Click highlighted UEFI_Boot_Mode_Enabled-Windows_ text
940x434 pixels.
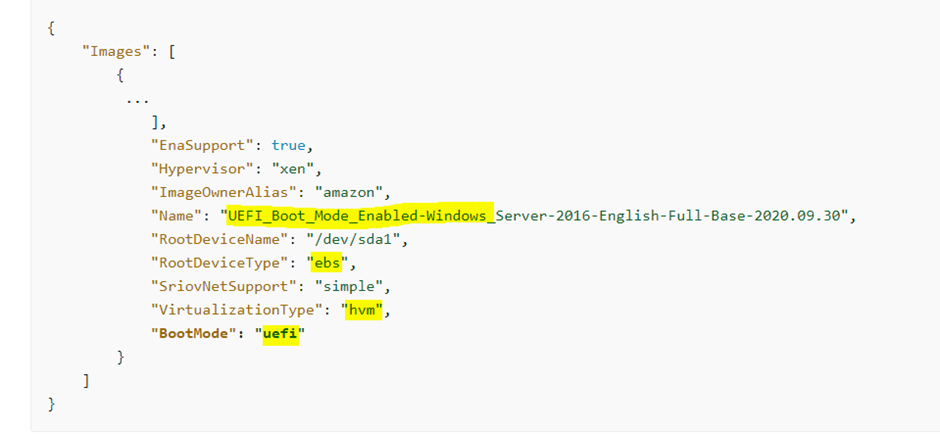point(360,216)
